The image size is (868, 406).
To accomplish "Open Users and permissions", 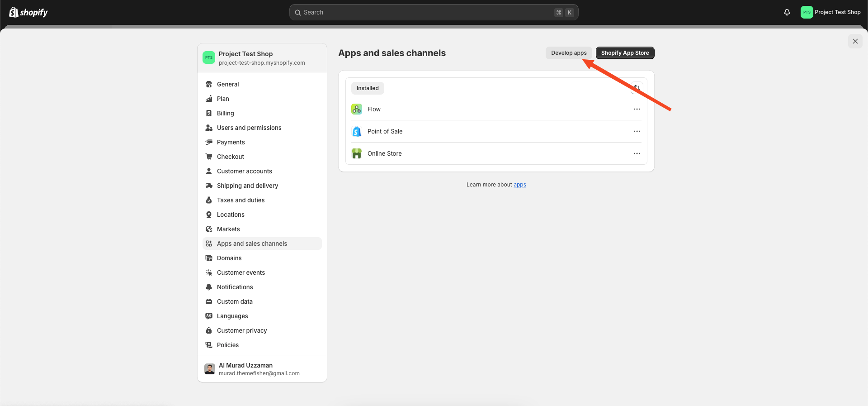I will coord(262,128).
